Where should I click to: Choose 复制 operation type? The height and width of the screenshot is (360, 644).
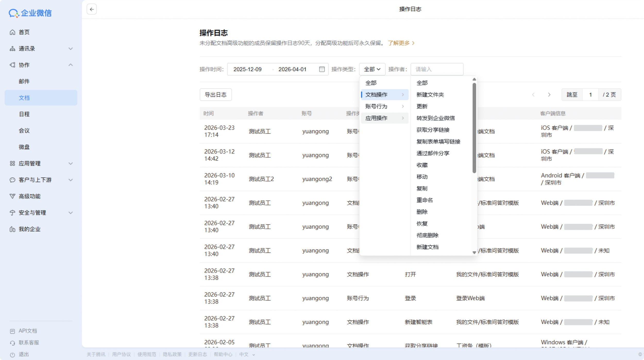[422, 189]
